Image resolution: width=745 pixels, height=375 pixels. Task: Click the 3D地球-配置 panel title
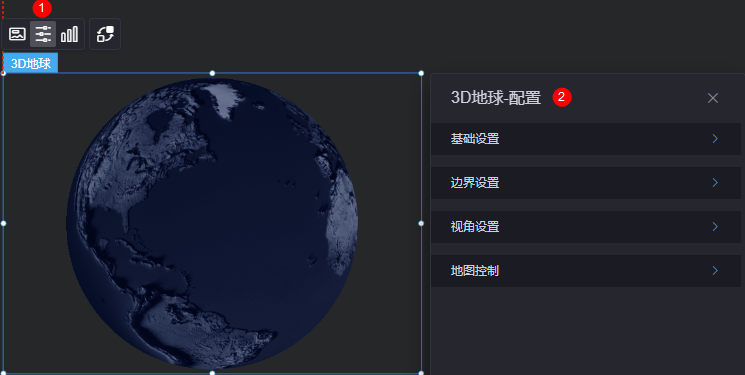pos(496,98)
